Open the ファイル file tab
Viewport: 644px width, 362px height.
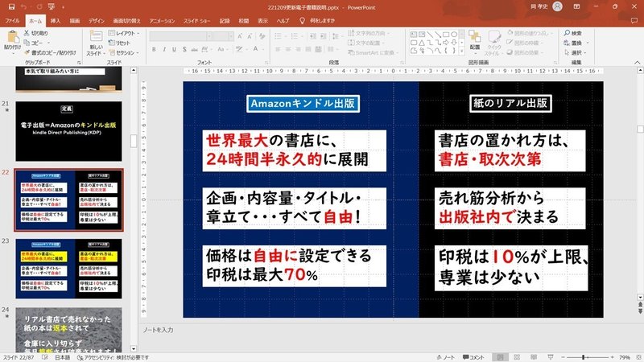click(12, 21)
